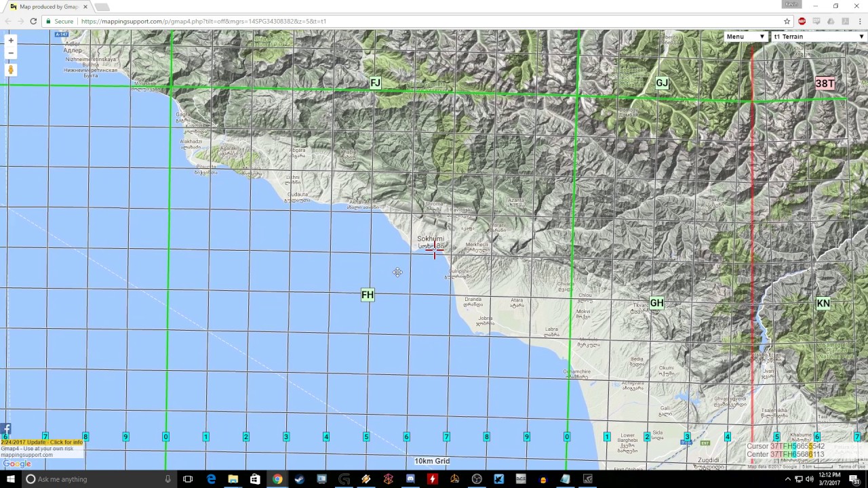Image resolution: width=868 pixels, height=488 pixels.
Task: Show hidden system tray icons
Action: point(787,479)
